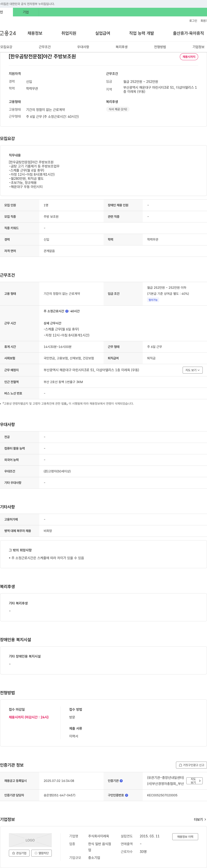This screenshot has height=868, width=207.
Task: Select the wage text 월급 252만원 ~ 252만원
Action: [141, 82]
